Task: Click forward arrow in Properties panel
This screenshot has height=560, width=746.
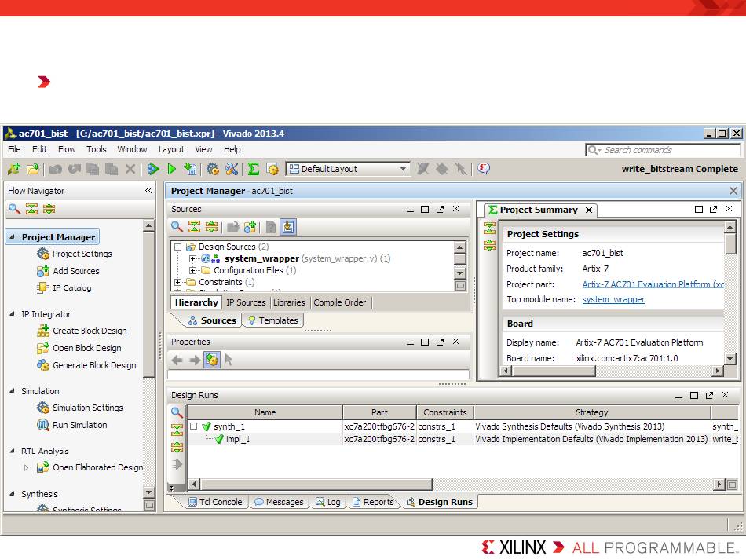Action: (194, 361)
